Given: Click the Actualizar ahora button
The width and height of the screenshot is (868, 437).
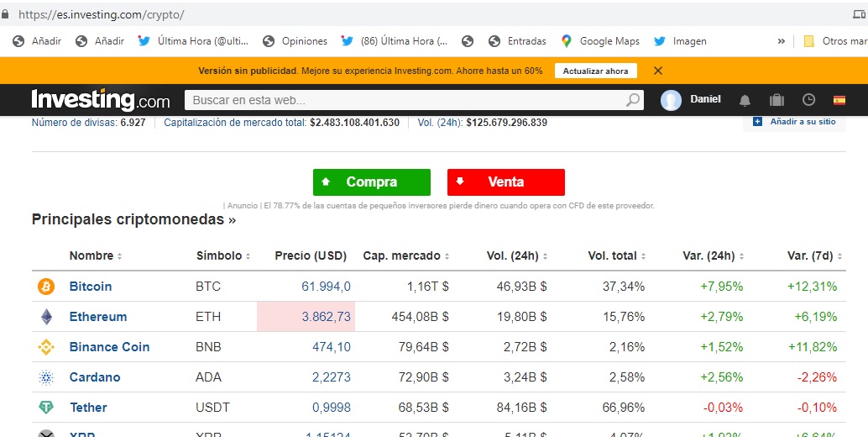Looking at the screenshot, I should coord(596,71).
